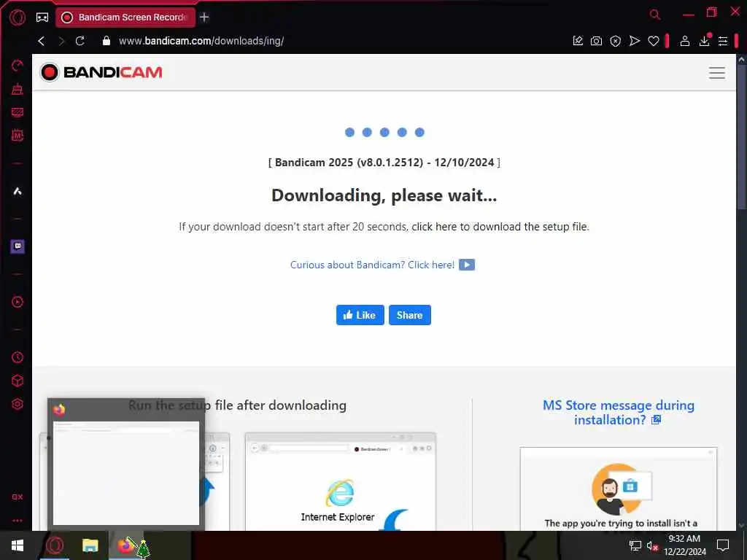Click the Firefox window preview thumbnail

(126, 472)
